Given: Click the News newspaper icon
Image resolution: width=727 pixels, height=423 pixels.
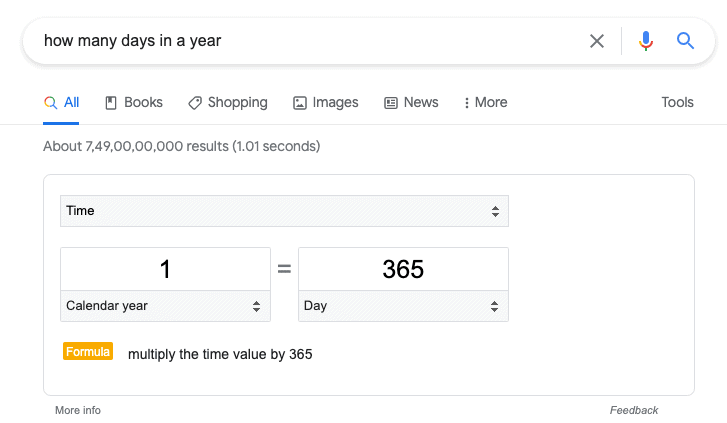Looking at the screenshot, I should [391, 103].
